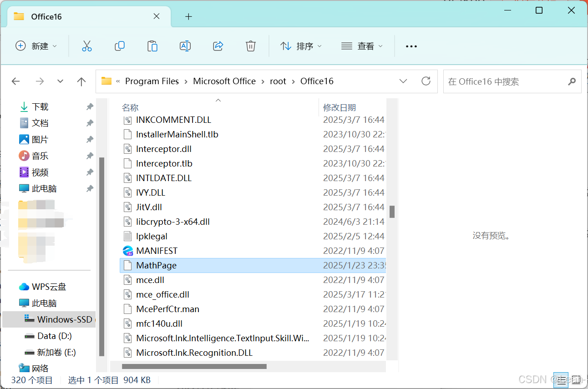The height and width of the screenshot is (389, 588).
Task: Click the INKCOMMENT.DLL file icon
Action: [x=128, y=120]
